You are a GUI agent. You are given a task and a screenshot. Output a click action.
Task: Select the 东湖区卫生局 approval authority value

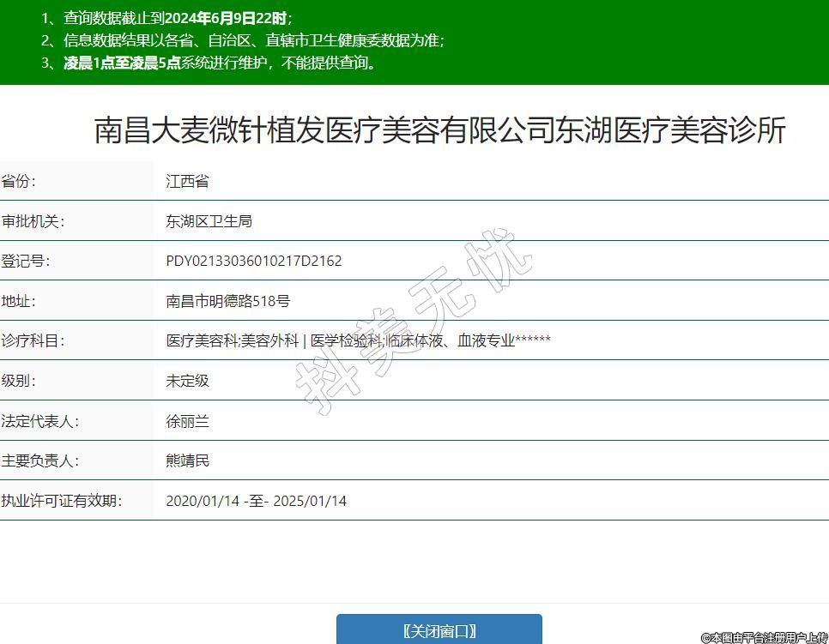209,221
